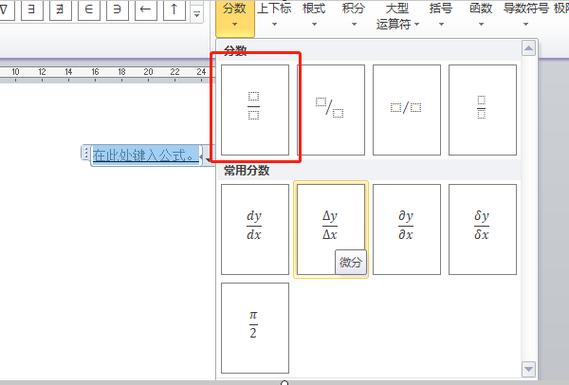The image size is (569, 385).
Task: Insert the dy over dx fraction
Action: pyautogui.click(x=255, y=229)
